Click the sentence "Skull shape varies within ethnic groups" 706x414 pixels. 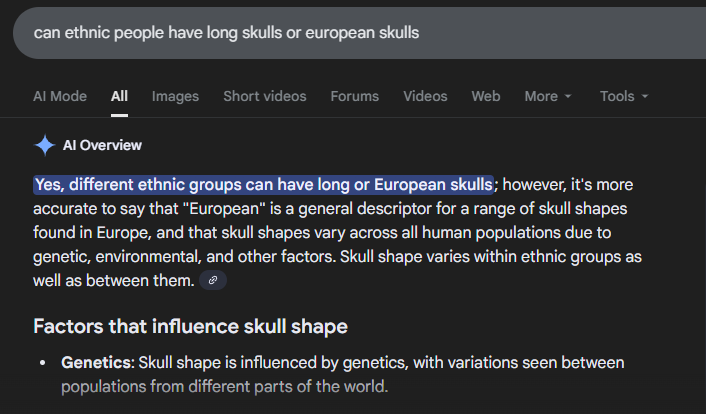490,257
